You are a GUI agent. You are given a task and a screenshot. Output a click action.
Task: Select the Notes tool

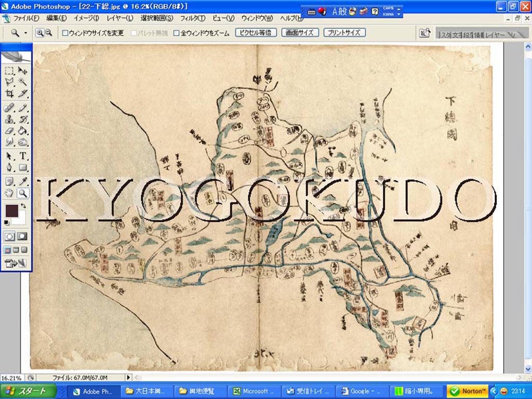click(x=9, y=182)
